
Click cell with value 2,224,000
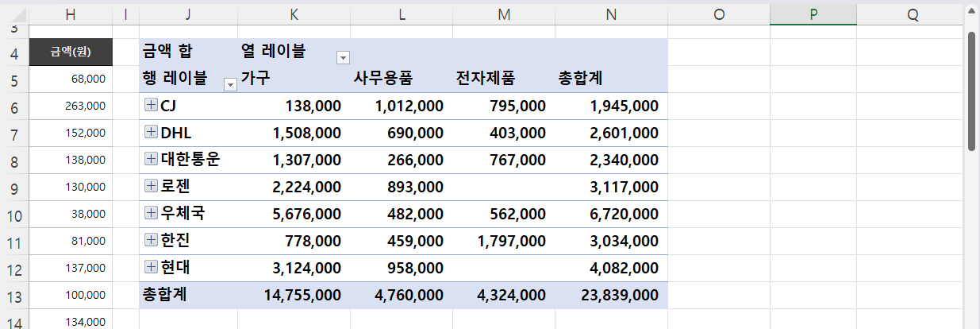pyautogui.click(x=294, y=187)
